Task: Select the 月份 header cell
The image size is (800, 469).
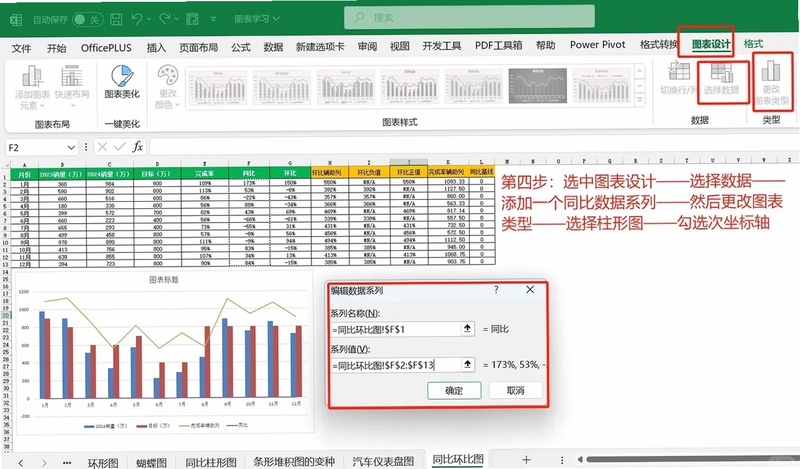Action: pyautogui.click(x=24, y=174)
